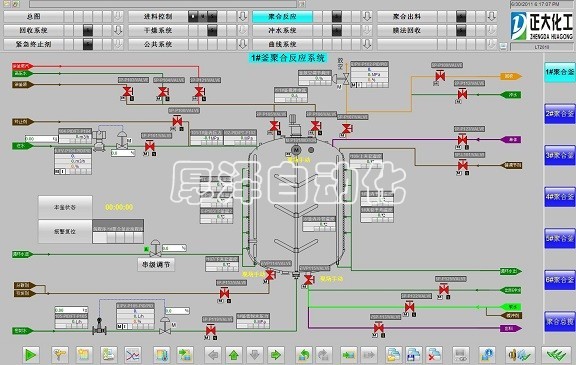Click the green right arrow navigation icon

tap(276, 355)
